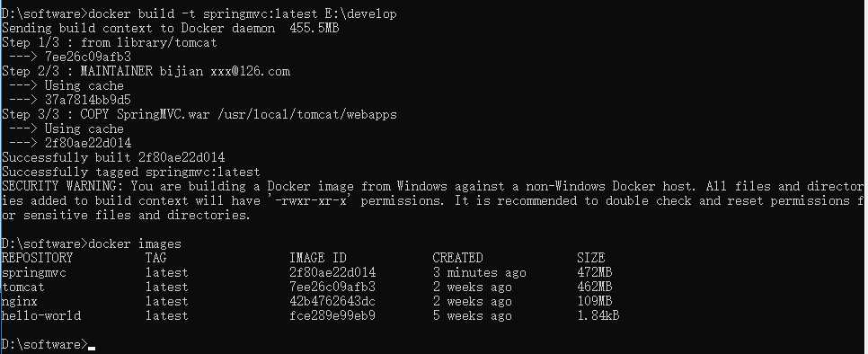
Task: Click the docker build command text
Action: pyautogui.click(x=243, y=13)
